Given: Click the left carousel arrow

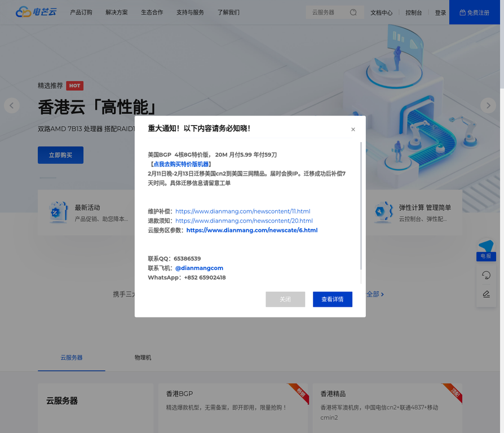Looking at the screenshot, I should [11, 105].
